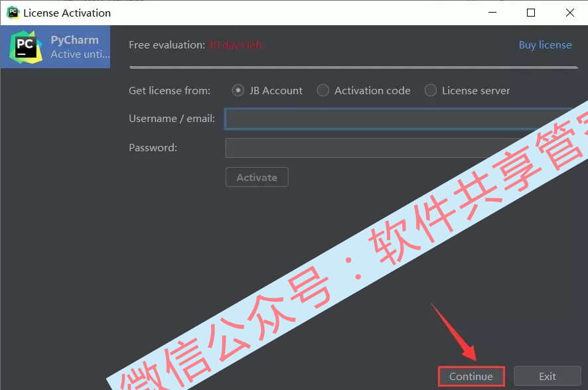
Task: Click the Continue button
Action: [x=471, y=377]
